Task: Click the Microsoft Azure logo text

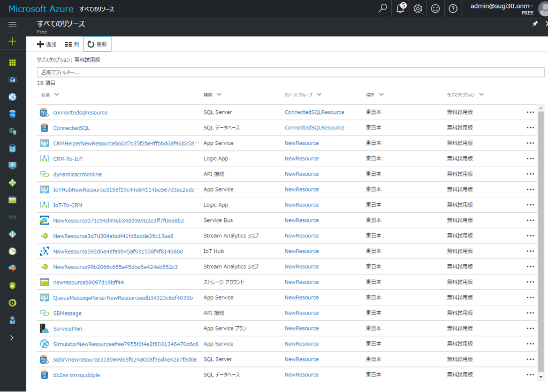Action: (41, 9)
